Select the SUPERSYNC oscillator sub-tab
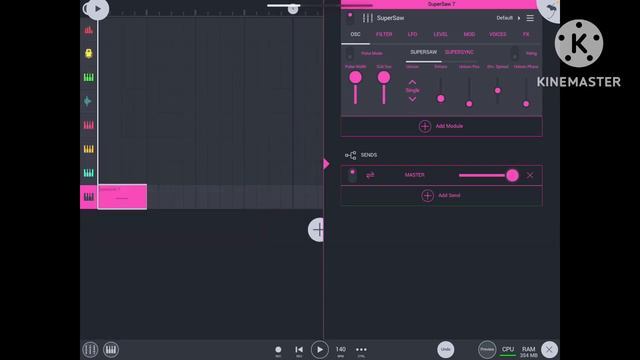 459,52
